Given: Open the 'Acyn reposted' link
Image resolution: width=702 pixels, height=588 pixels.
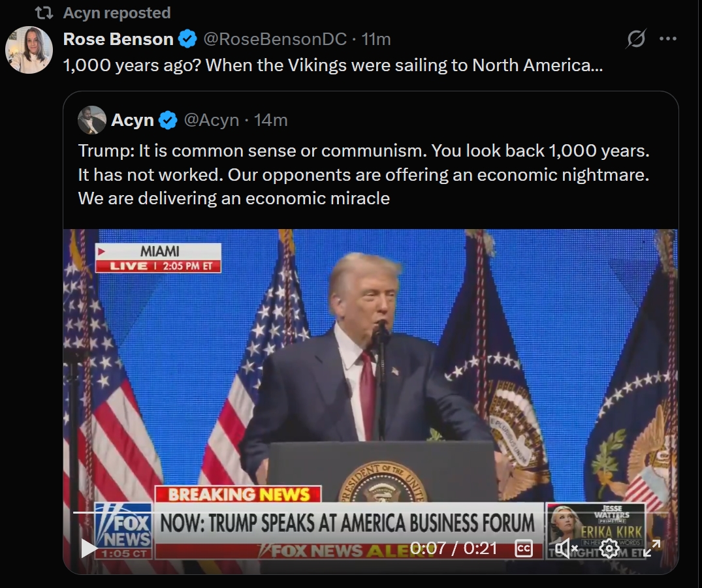Looking at the screenshot, I should coord(116,13).
